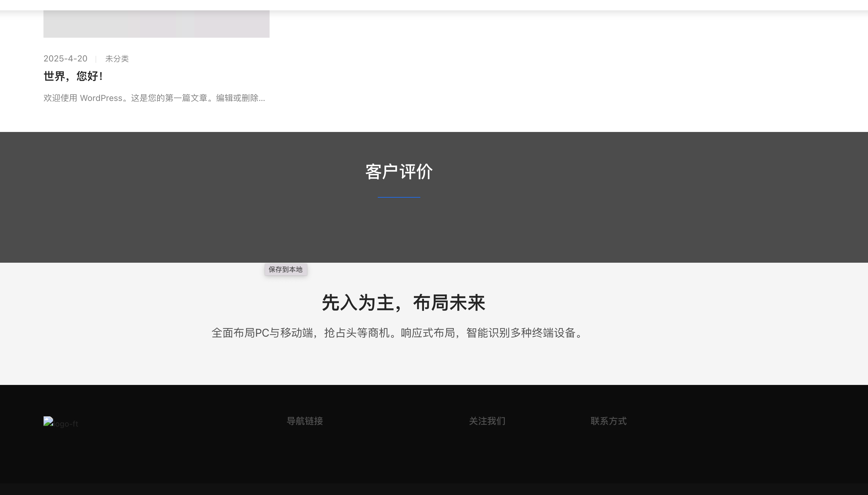Click the 保存到本地 button
Image resolution: width=868 pixels, height=495 pixels.
coord(286,270)
